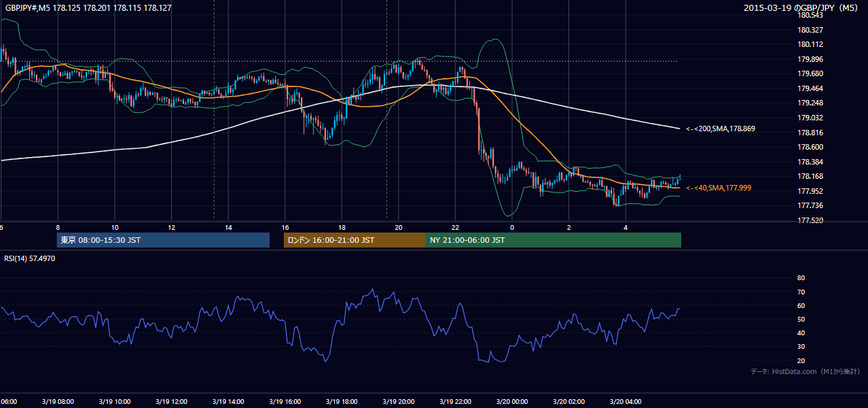868x408 pixels.
Task: Click the 3/19 08:00 time axis label
Action: 57,402
